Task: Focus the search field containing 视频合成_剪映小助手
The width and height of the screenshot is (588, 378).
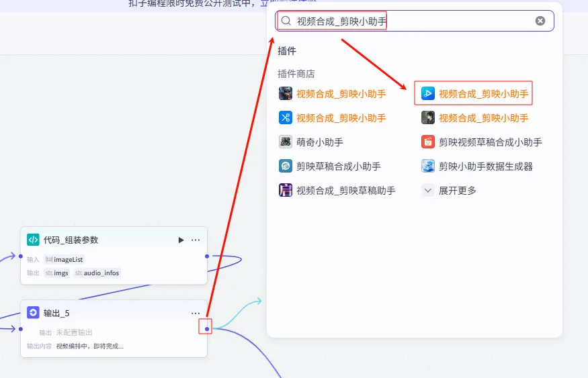Action: click(415, 21)
